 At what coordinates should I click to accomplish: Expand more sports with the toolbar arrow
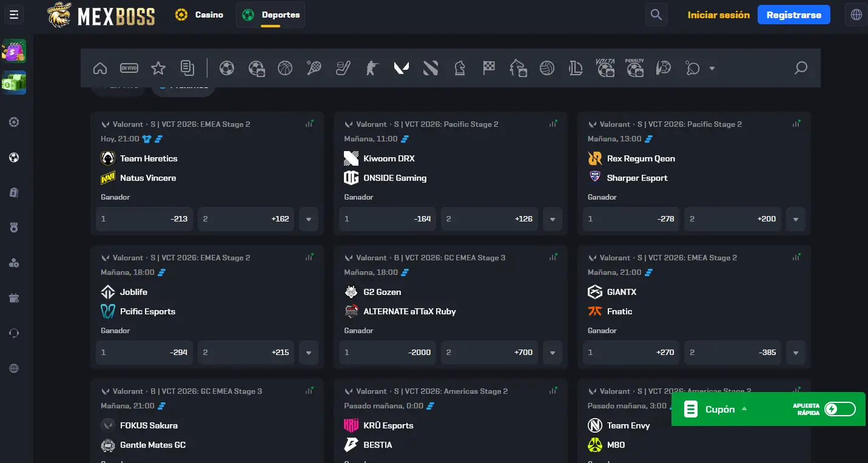[x=712, y=69]
